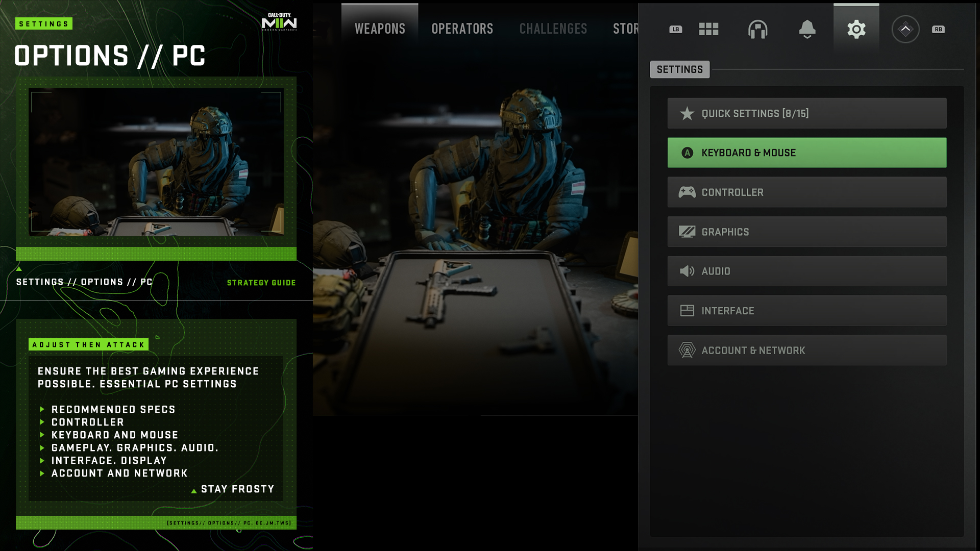This screenshot has width=980, height=551.
Task: Click the operator preview thumbnail image
Action: coord(156,162)
